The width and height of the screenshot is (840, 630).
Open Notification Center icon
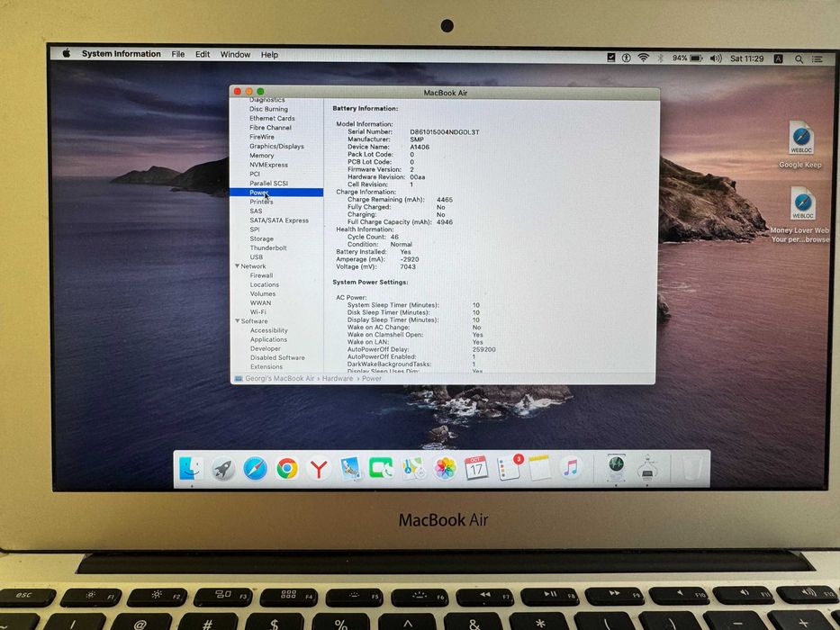tap(817, 58)
